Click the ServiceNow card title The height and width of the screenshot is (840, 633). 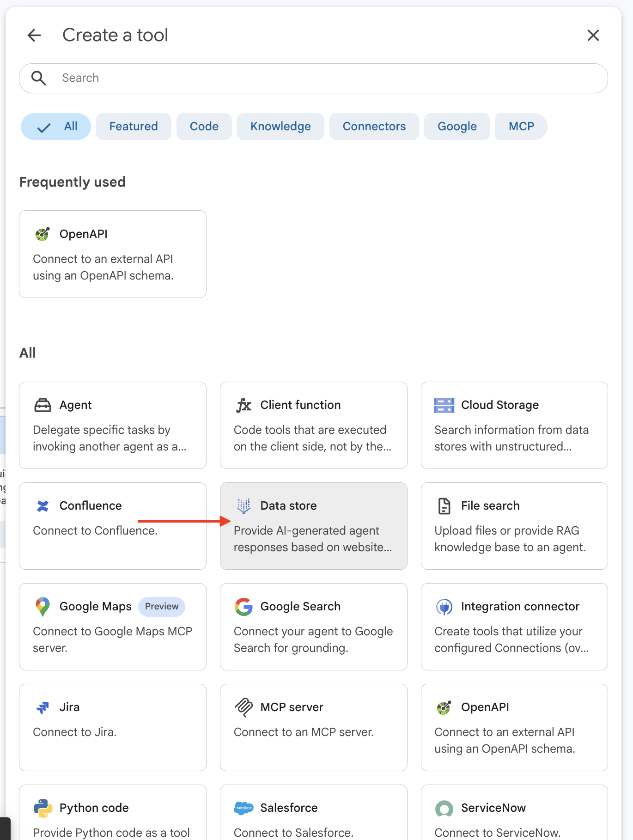coord(493,808)
